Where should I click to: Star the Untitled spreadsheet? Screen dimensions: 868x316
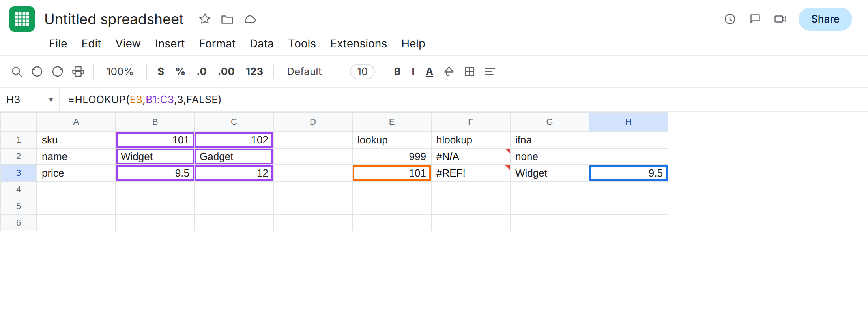pos(205,19)
